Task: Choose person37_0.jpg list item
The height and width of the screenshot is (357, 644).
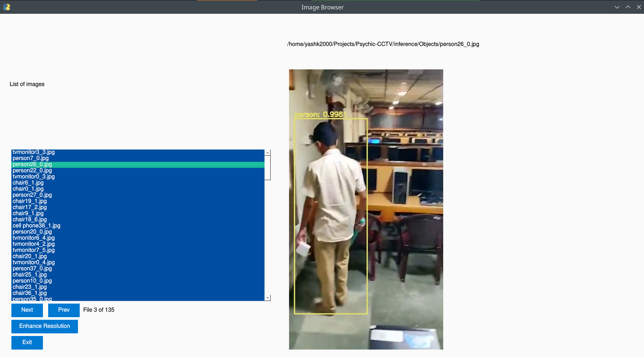Action: (32, 268)
